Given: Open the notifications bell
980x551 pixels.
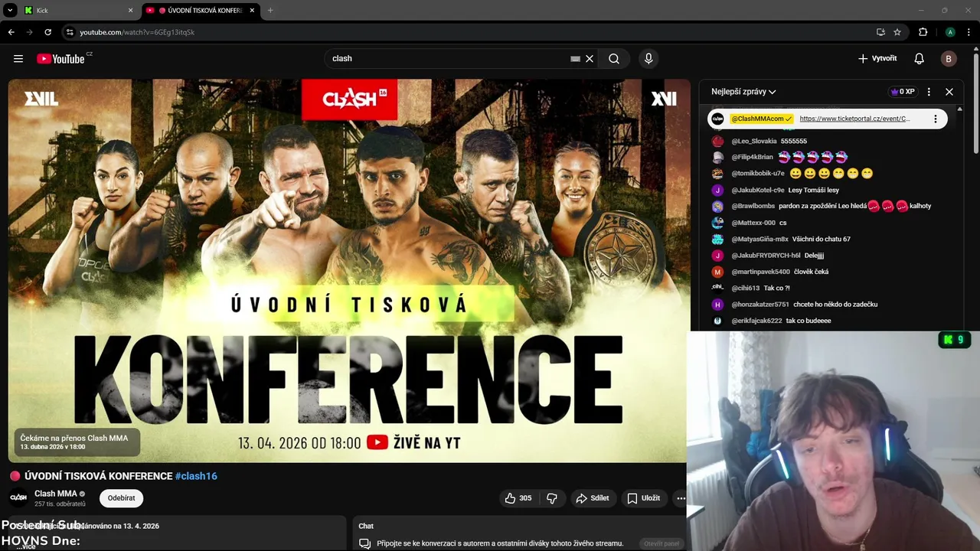Looking at the screenshot, I should [920, 59].
